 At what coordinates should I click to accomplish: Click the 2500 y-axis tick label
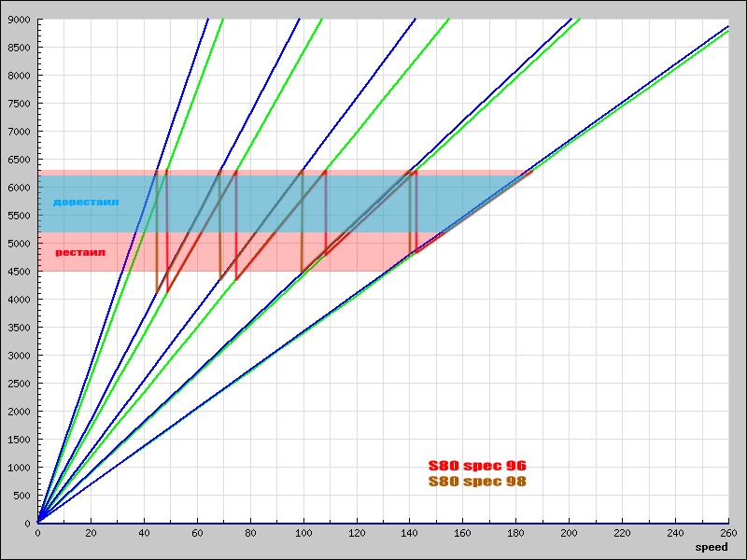[19, 384]
